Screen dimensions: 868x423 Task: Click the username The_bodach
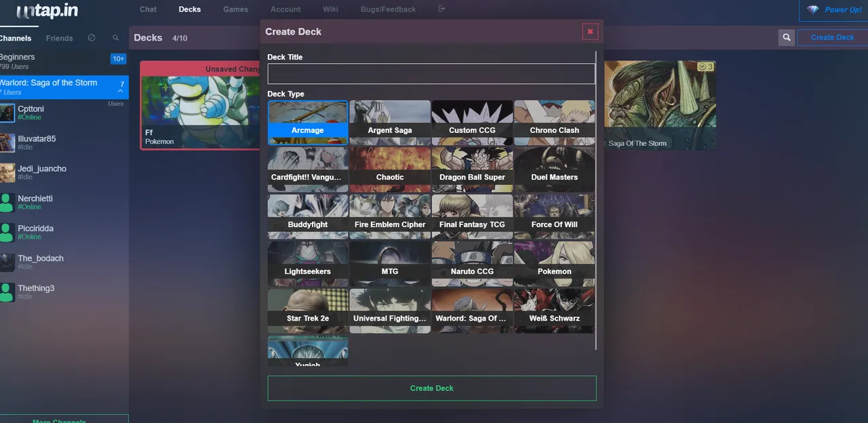[41, 258]
